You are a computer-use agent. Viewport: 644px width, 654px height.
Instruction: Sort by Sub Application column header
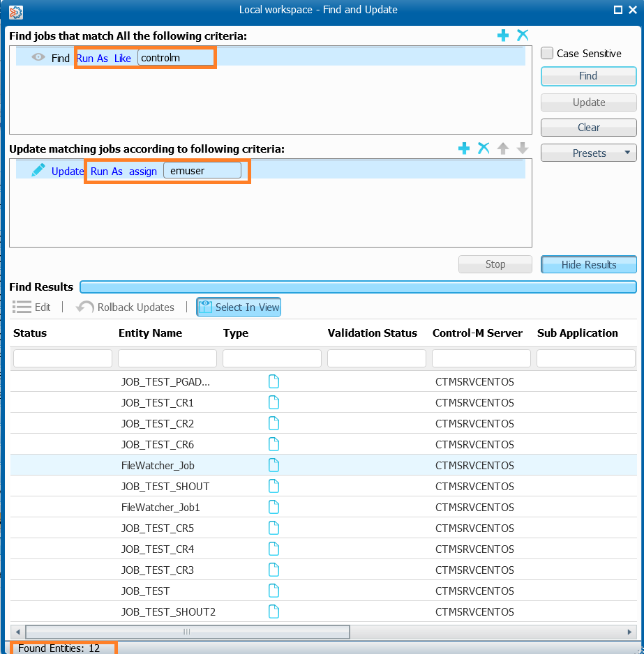point(578,333)
